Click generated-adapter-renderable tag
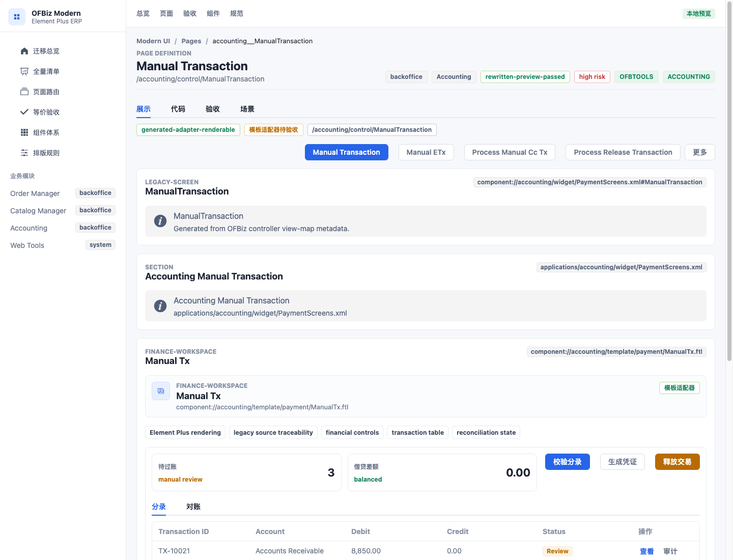Viewport: 733px width, 560px height. pos(188,130)
